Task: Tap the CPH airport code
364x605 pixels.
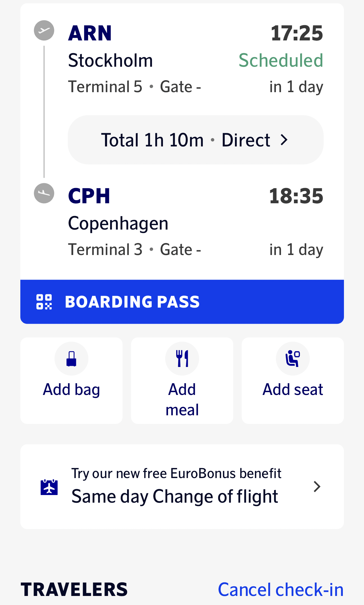Action: point(89,196)
